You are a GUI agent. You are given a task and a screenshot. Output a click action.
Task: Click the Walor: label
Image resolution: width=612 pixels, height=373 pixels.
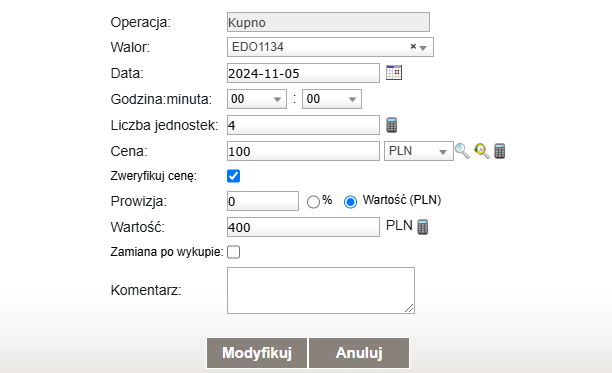pyautogui.click(x=130, y=47)
